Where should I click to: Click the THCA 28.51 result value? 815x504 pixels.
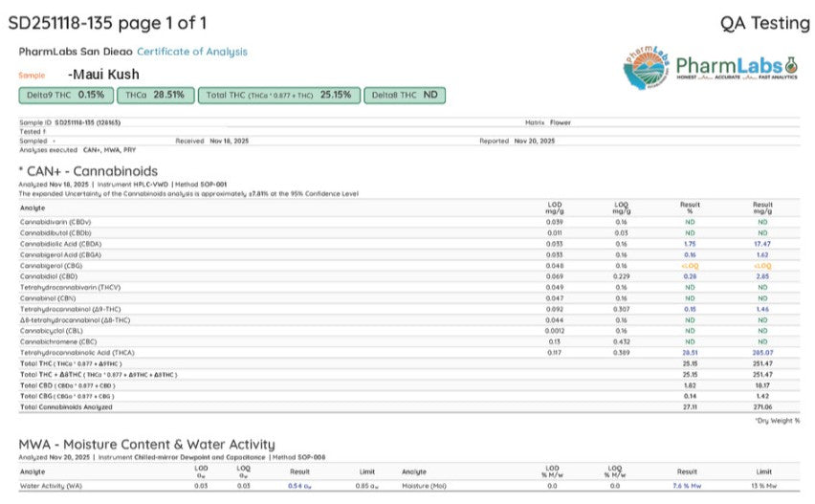coord(690,352)
